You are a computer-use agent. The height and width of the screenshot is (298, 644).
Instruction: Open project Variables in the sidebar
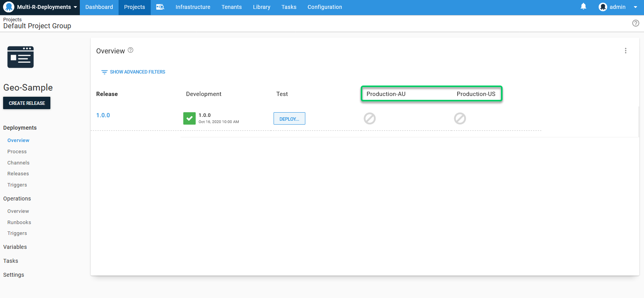(x=15, y=247)
